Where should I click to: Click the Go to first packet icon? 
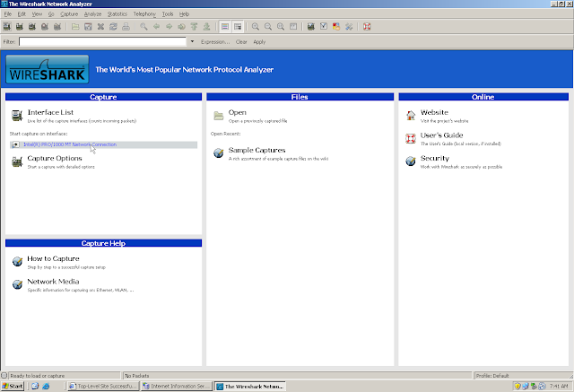tap(195, 27)
